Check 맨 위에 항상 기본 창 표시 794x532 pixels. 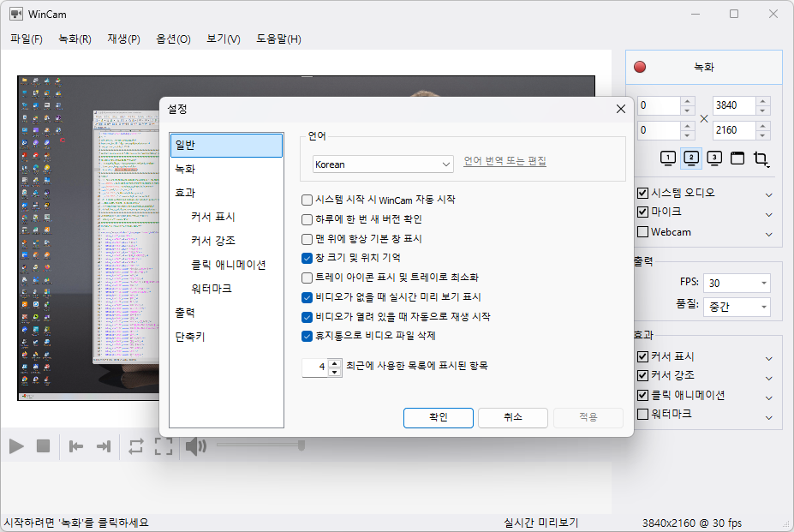click(307, 239)
